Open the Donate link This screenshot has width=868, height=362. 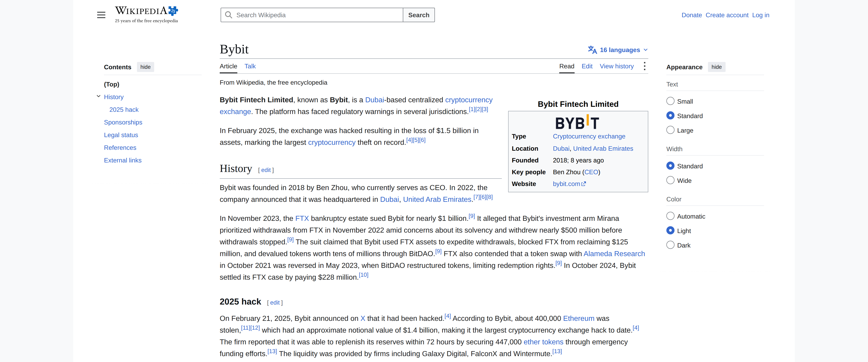click(691, 15)
